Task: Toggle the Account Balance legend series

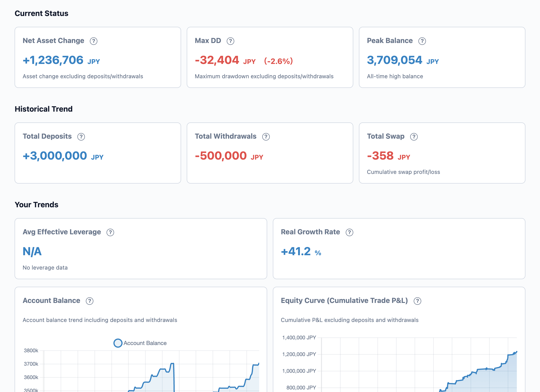Action: coord(140,343)
